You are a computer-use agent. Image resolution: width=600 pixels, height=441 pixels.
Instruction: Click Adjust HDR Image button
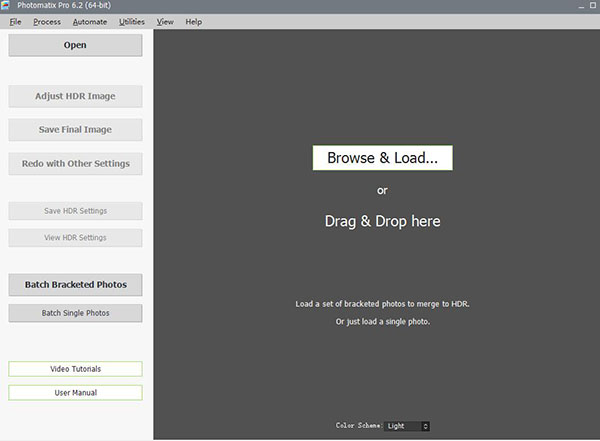[x=75, y=96]
